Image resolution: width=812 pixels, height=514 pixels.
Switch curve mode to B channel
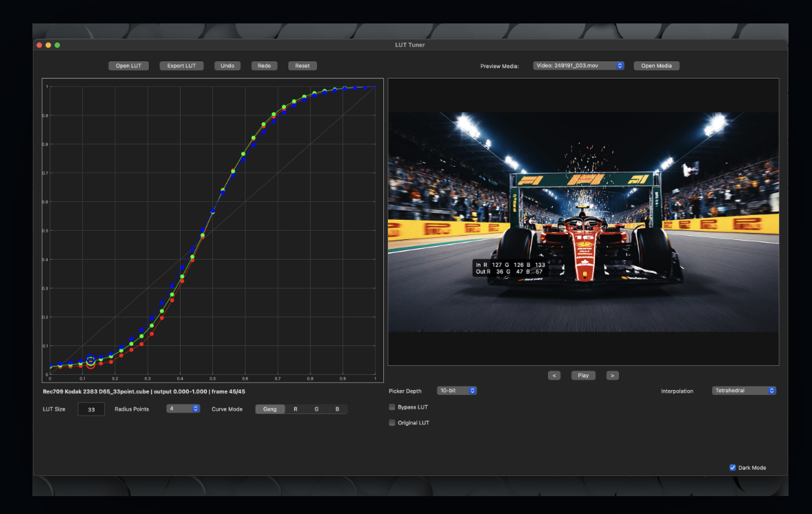(337, 409)
